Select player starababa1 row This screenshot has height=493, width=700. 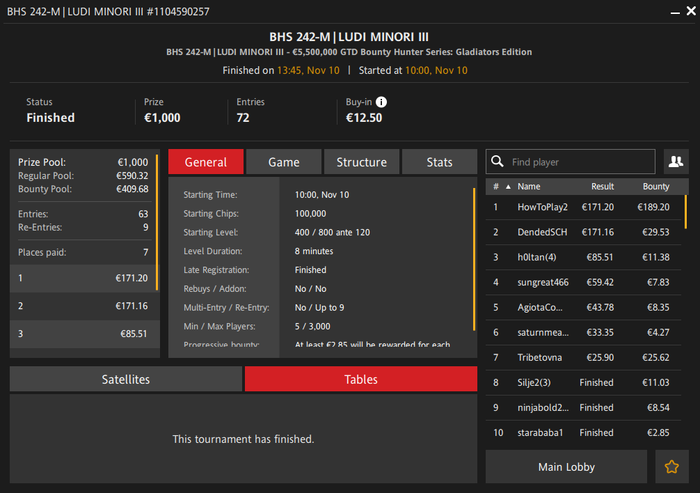point(583,432)
